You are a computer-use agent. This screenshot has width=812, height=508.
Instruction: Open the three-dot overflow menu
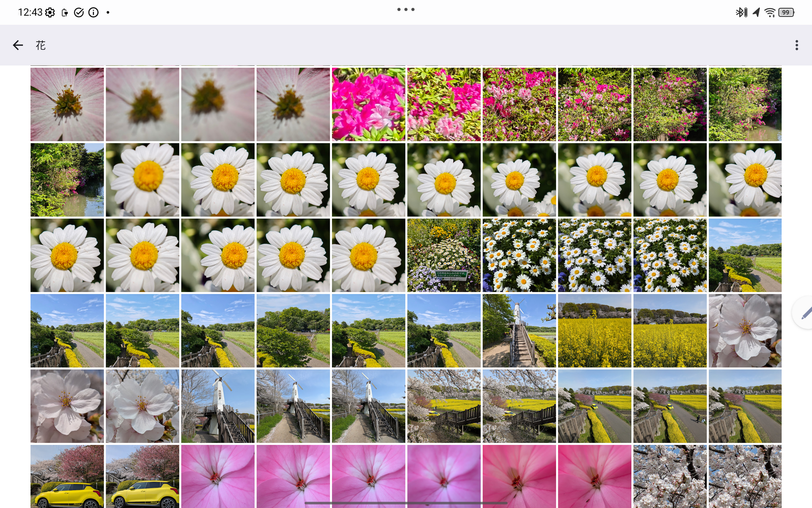[796, 45]
